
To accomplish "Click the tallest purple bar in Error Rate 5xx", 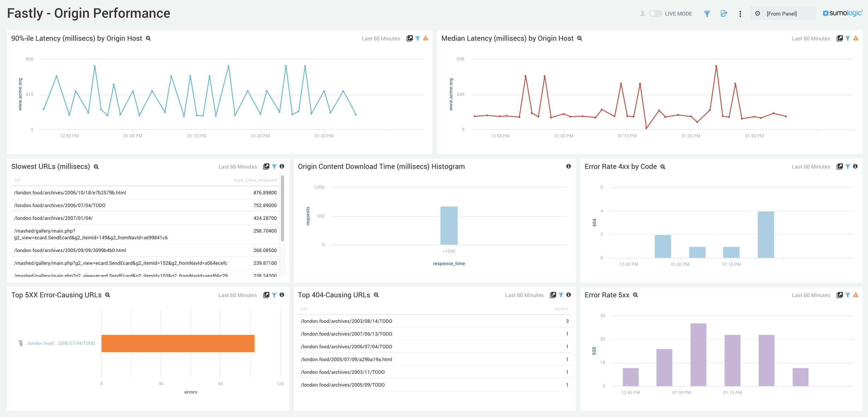I will tap(698, 355).
